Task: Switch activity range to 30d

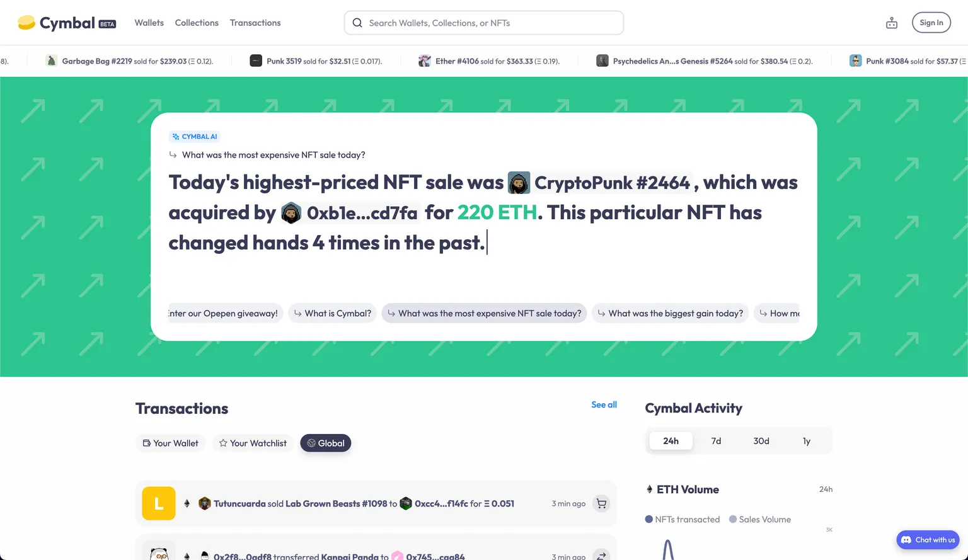Action: pyautogui.click(x=761, y=441)
